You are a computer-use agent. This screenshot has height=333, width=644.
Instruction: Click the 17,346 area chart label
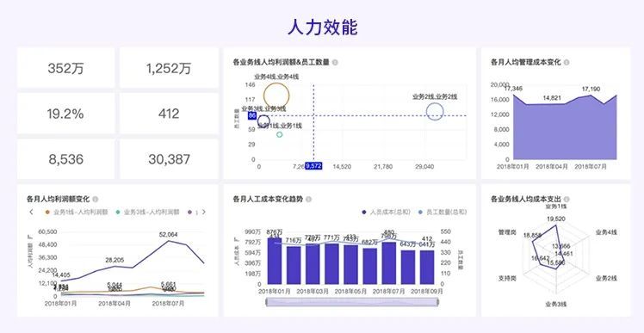pos(513,89)
